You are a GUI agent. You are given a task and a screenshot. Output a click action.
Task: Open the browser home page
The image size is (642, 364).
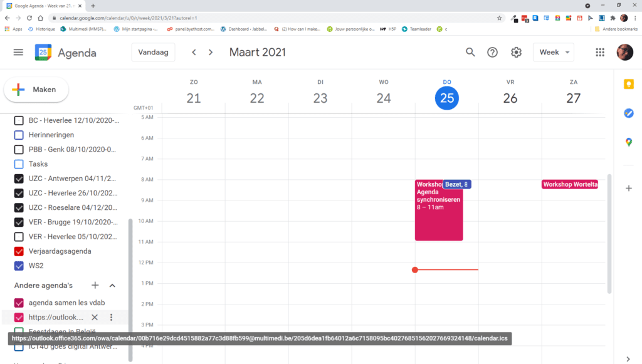[40, 18]
